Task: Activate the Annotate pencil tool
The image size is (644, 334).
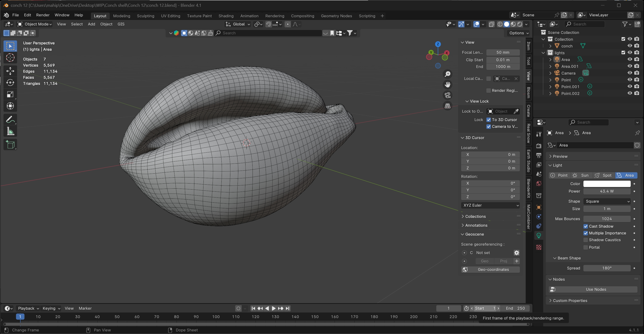Action: coord(10,119)
